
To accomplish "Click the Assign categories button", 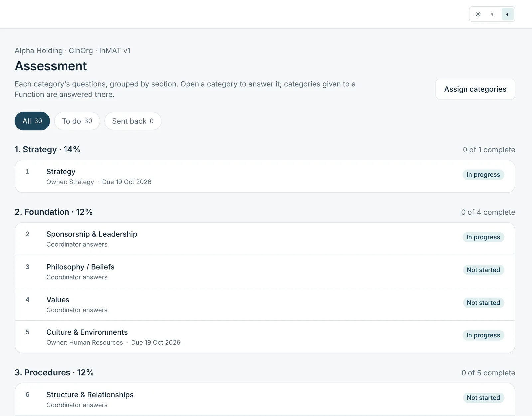I will tap(475, 89).
